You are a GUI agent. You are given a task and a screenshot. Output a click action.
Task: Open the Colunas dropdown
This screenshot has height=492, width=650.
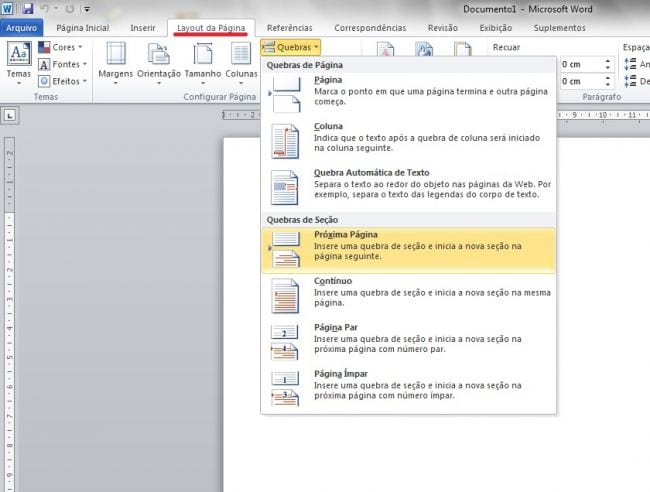[x=241, y=63]
